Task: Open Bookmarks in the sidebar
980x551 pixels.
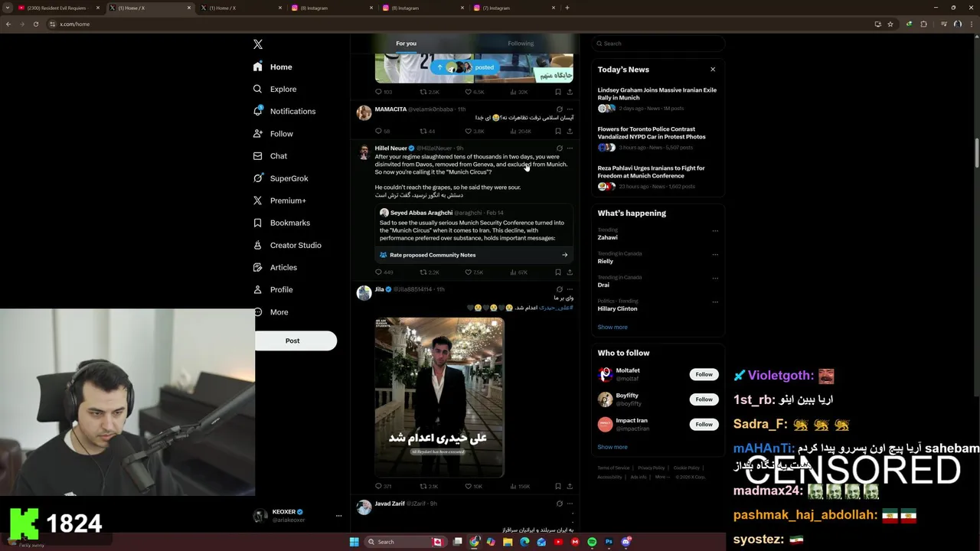Action: point(282,223)
